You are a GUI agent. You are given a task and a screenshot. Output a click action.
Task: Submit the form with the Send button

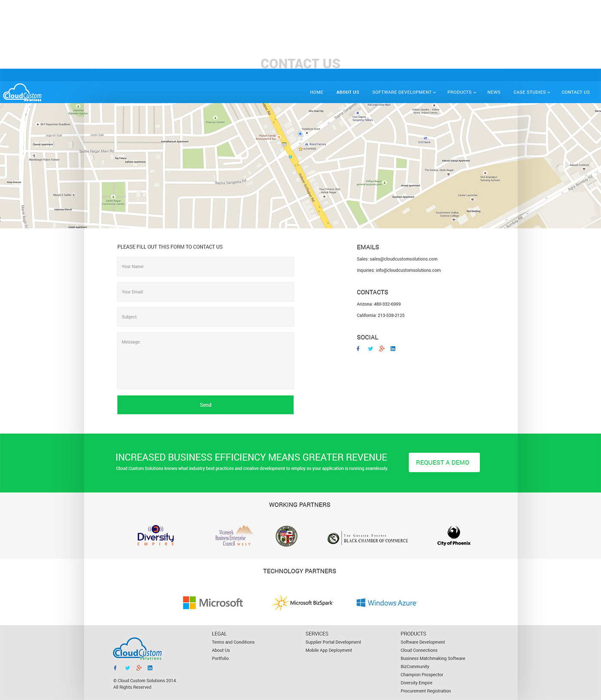[205, 405]
